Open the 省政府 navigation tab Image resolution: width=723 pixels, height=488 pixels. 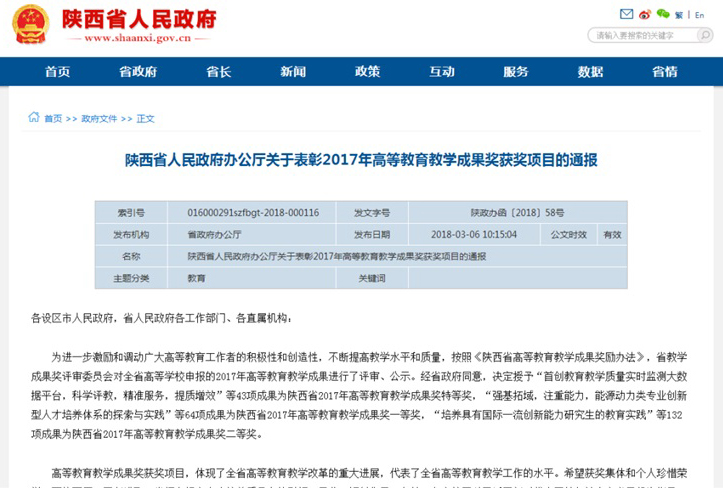click(x=138, y=72)
